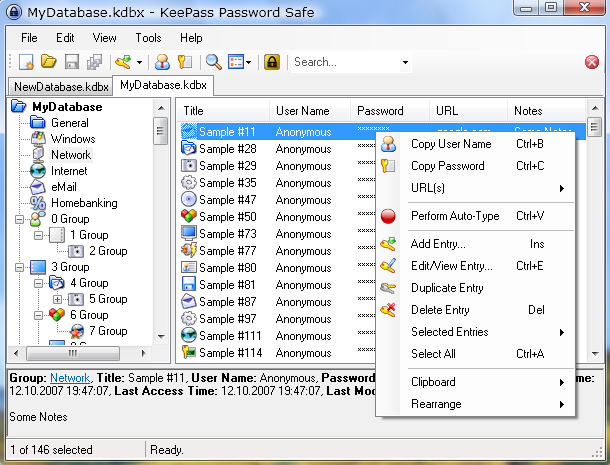
Task: Choose Delete Entry in context menu
Action: (x=475, y=310)
